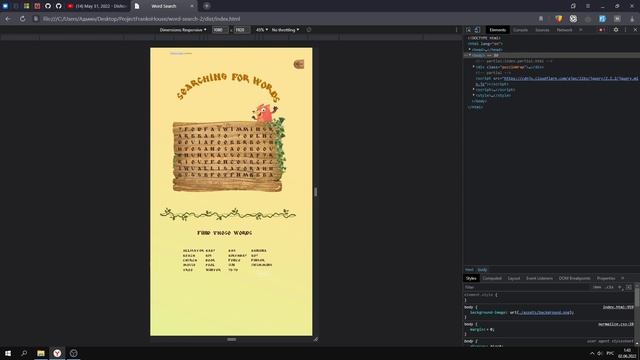Image resolution: width=640 pixels, height=360 pixels.
Task: Open File Explorer from taskbar
Action: pos(41,353)
